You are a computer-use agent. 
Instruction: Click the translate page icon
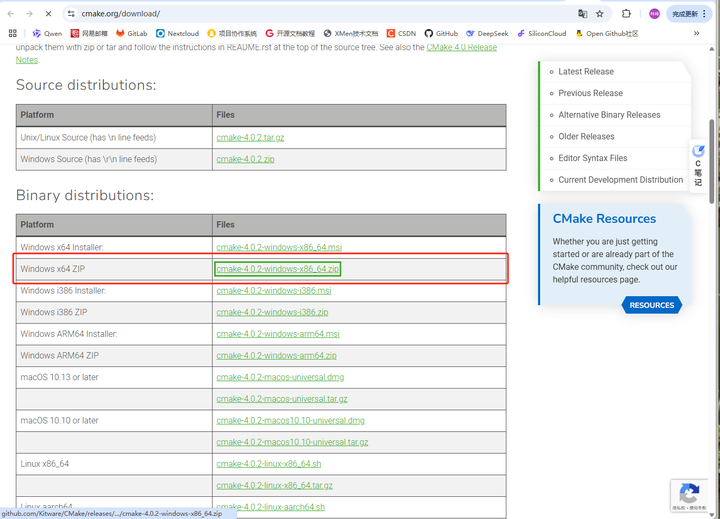(x=583, y=14)
